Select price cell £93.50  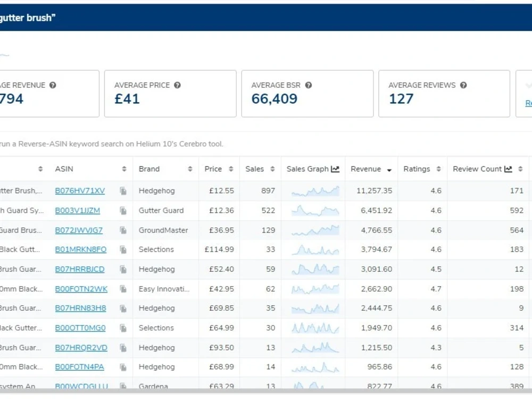[221, 347]
